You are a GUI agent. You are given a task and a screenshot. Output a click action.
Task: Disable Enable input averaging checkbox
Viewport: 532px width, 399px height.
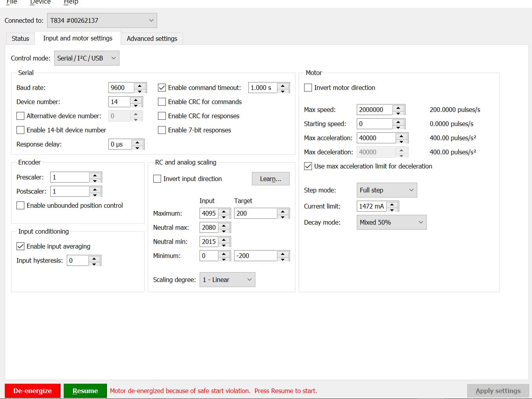pos(20,246)
